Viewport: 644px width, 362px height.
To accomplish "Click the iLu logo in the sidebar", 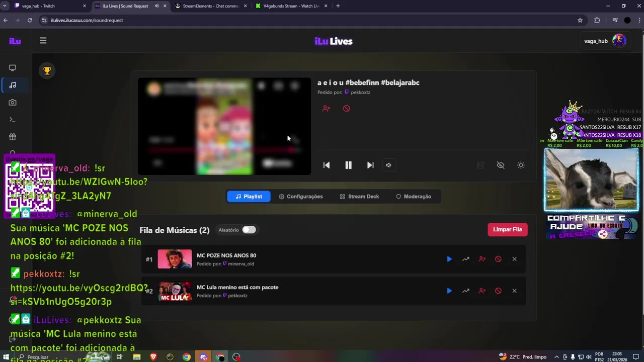I will point(15,41).
